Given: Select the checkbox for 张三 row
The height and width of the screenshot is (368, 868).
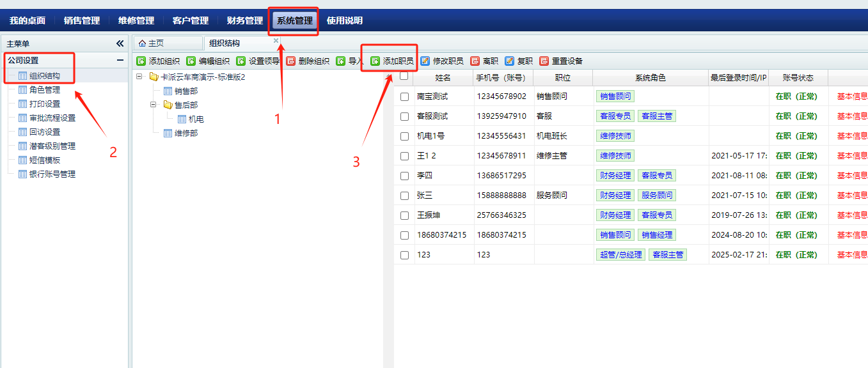Looking at the screenshot, I should (404, 195).
